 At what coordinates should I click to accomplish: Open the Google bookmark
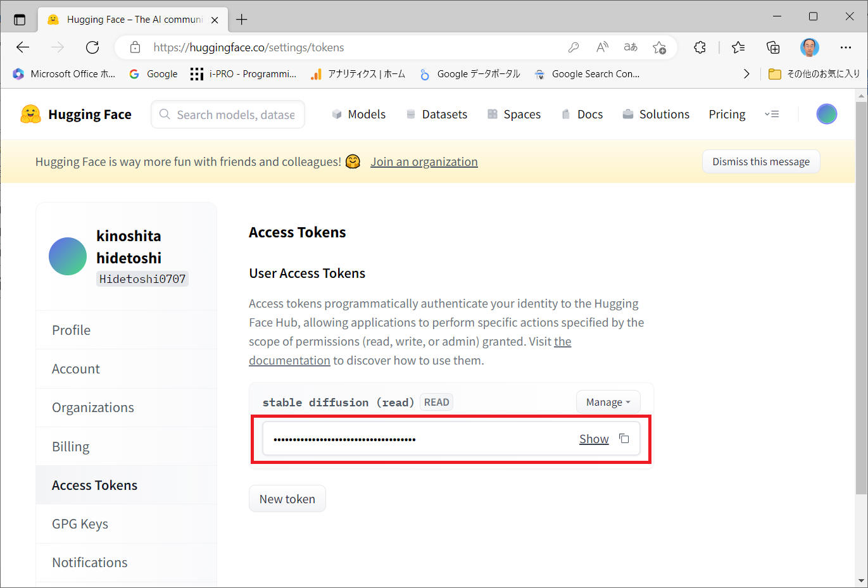click(x=153, y=74)
